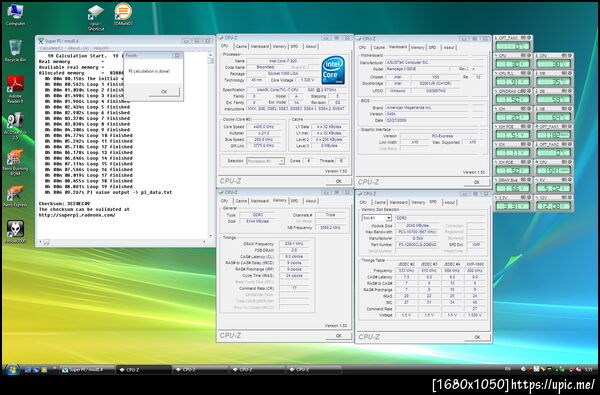Click the Super PI horizontal scrollbar
The image size is (600, 395).
(123, 242)
